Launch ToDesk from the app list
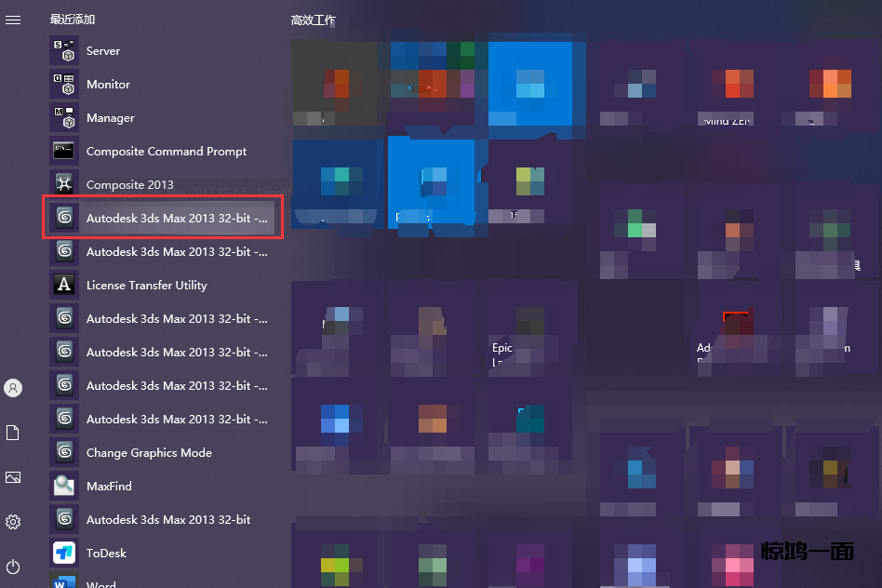 (x=106, y=554)
